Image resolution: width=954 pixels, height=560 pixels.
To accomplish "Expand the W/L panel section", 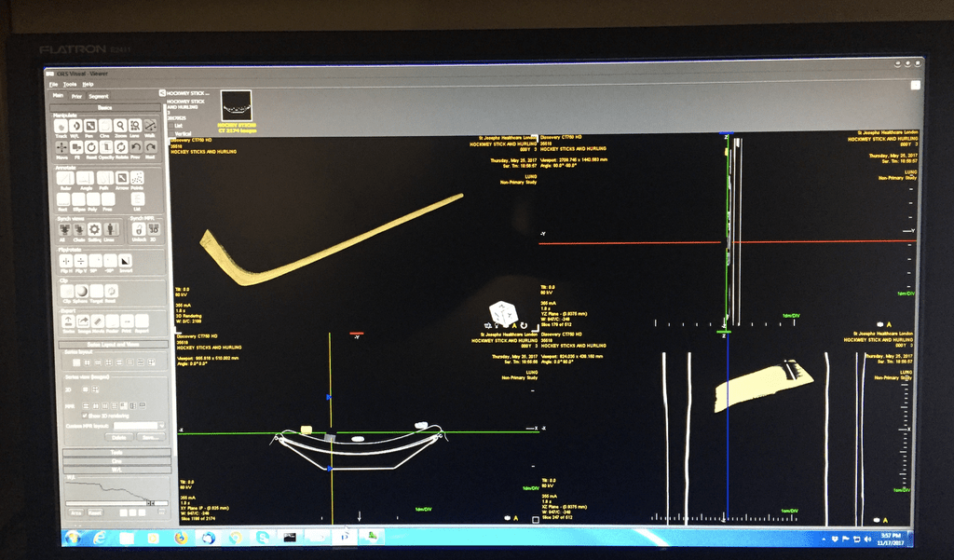I will tap(116, 469).
